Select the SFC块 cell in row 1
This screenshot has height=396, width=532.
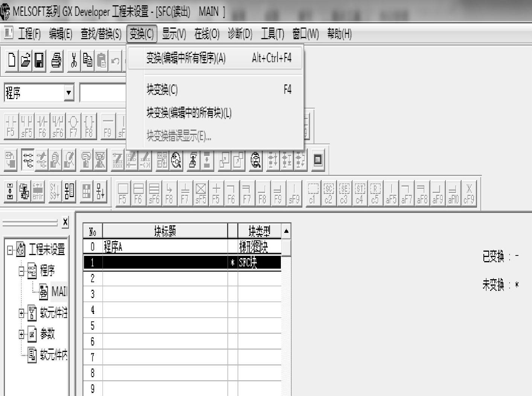point(259,263)
